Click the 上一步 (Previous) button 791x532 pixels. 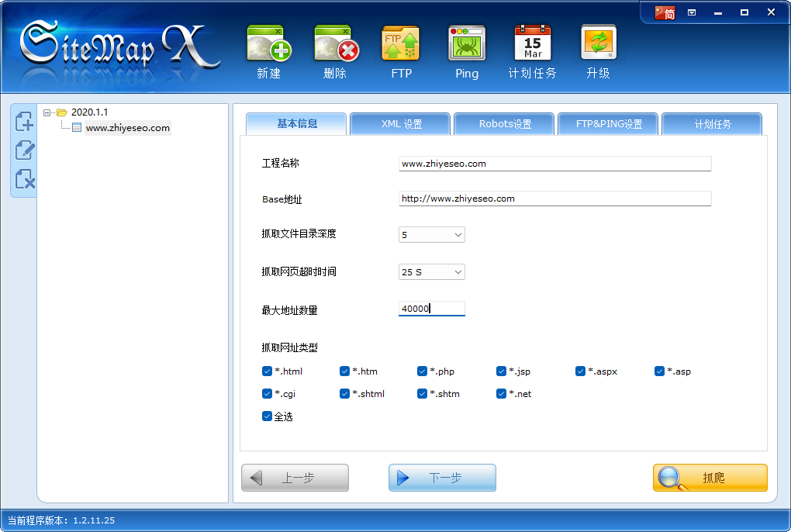(295, 478)
